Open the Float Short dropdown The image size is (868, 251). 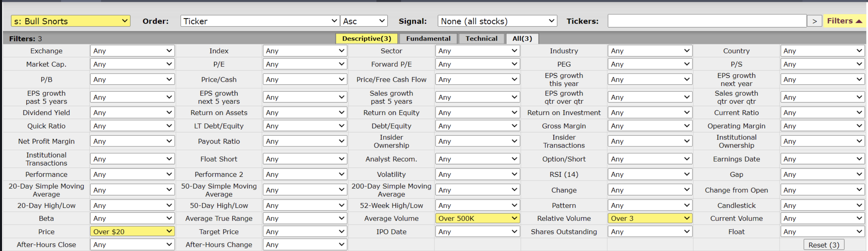[305, 159]
